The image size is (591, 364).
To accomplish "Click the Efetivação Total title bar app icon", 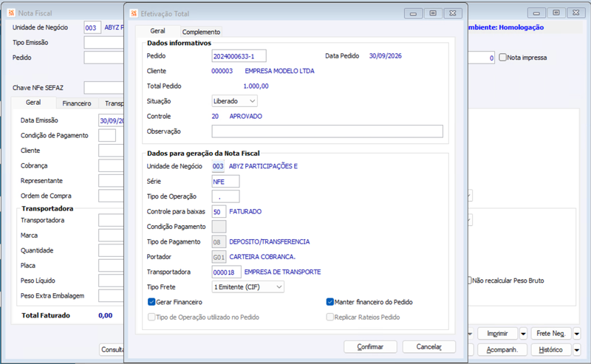I will [134, 13].
